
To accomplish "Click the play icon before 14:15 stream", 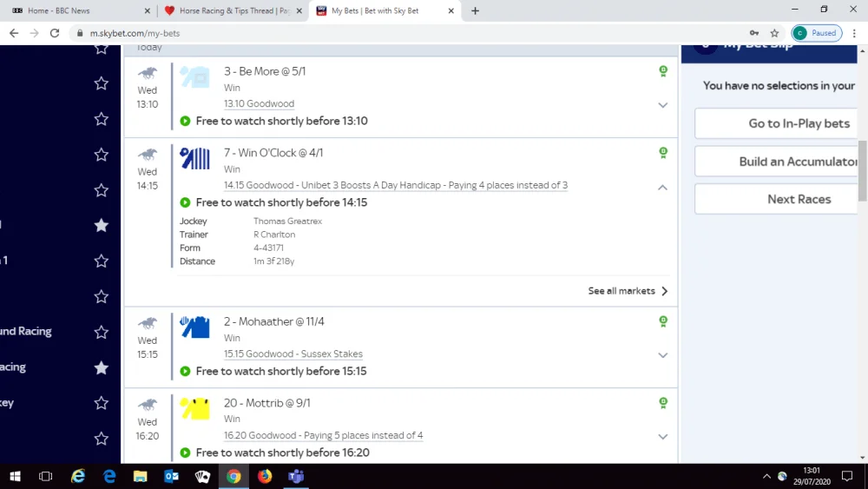I will pyautogui.click(x=185, y=202).
